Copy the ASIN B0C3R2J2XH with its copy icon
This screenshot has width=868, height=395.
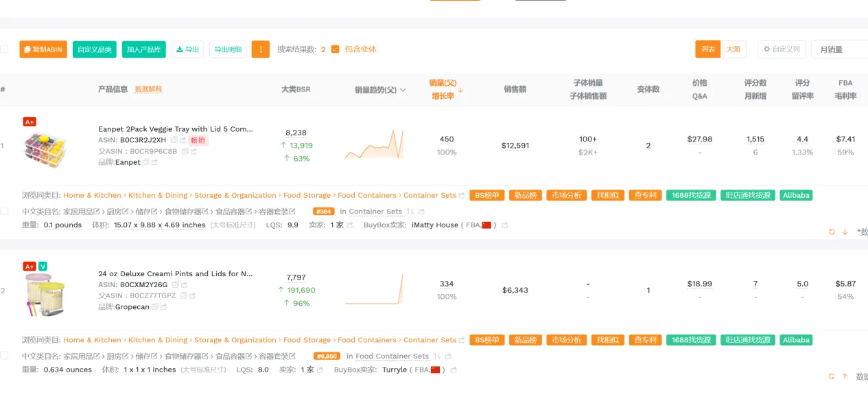point(174,140)
